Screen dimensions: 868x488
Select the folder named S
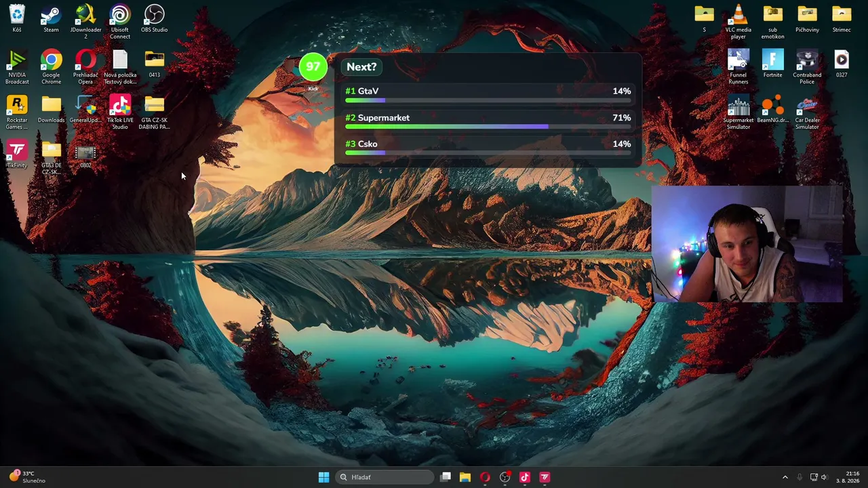click(x=704, y=19)
